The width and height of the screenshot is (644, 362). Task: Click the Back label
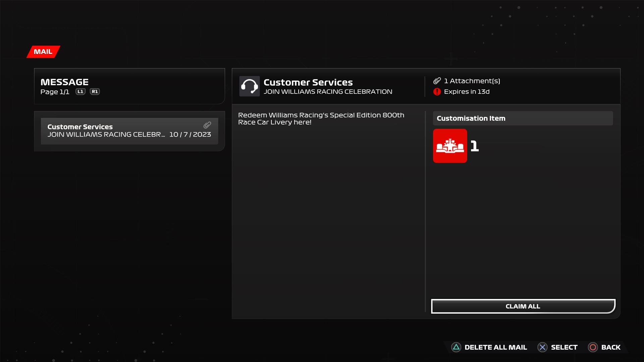[x=610, y=347]
